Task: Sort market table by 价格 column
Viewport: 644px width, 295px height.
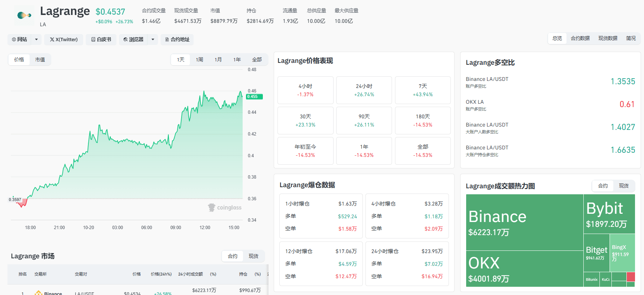Action: pyautogui.click(x=137, y=274)
